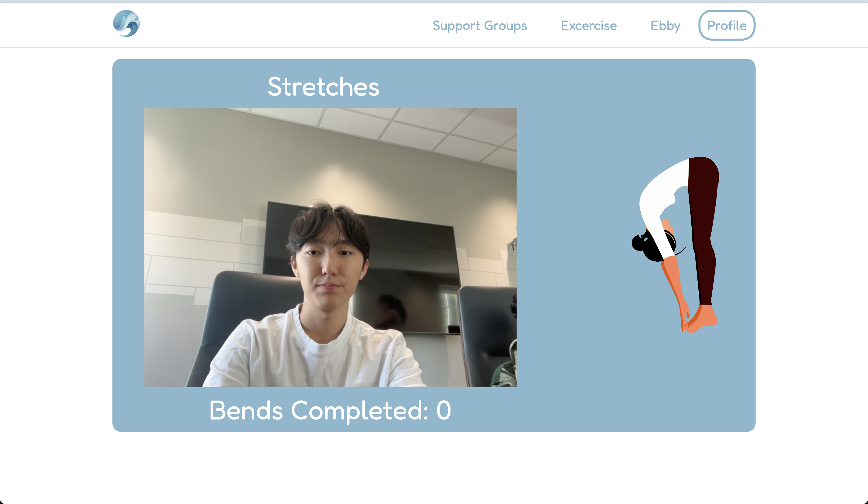868x504 pixels.
Task: Open the Ebby nav link
Action: (665, 26)
